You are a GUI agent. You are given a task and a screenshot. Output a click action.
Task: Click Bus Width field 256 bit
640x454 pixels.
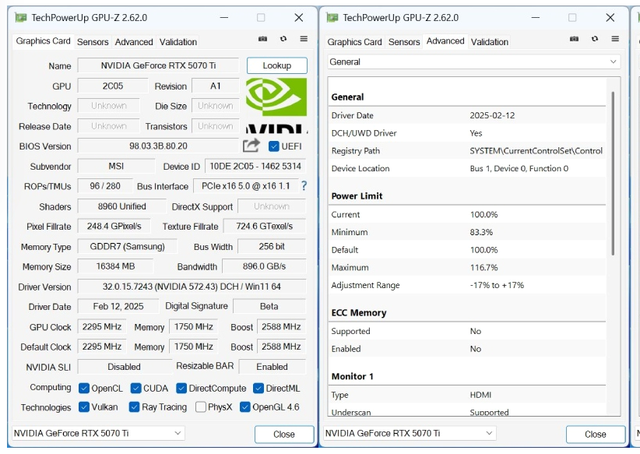271,247
